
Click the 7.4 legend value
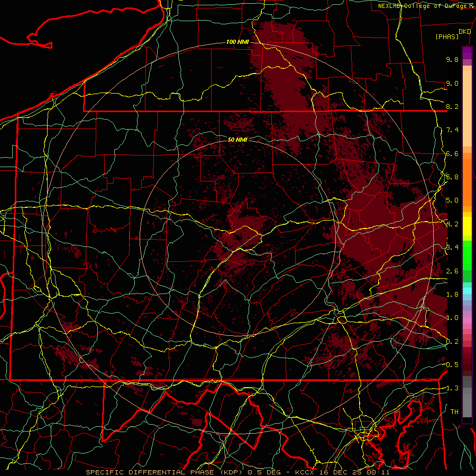452,130
